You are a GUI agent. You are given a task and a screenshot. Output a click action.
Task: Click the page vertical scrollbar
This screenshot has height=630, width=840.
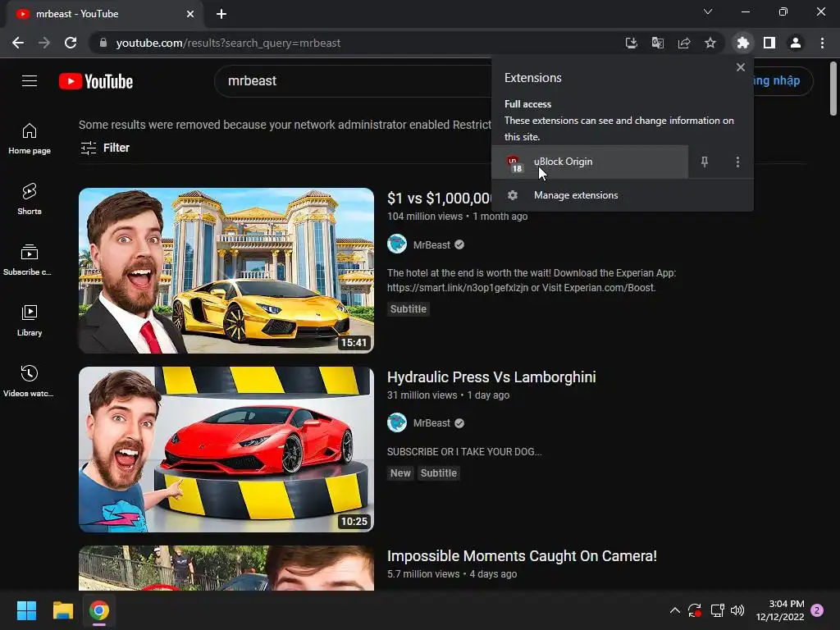coord(833,89)
